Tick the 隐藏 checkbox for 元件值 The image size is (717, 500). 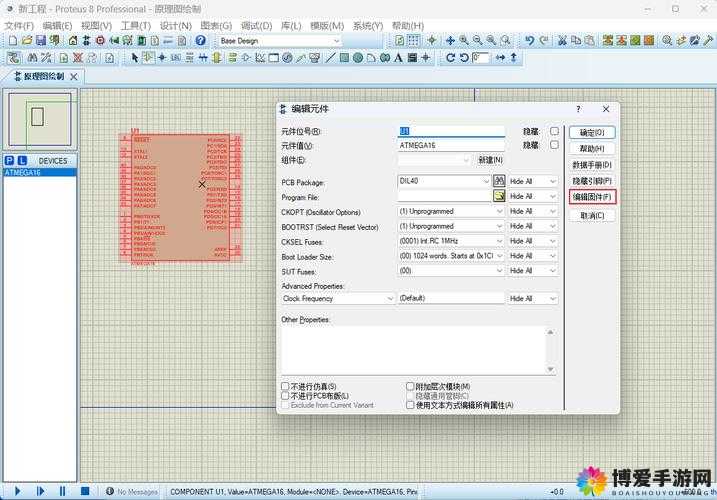(554, 145)
